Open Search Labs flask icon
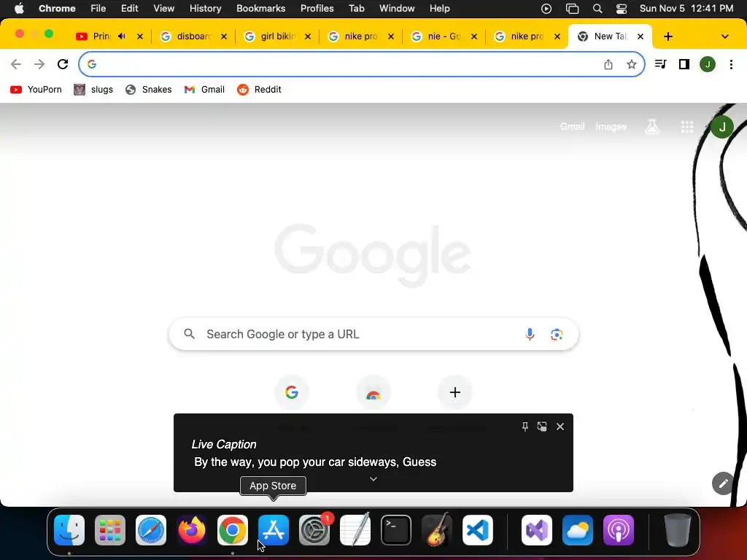This screenshot has width=747, height=560. click(651, 127)
